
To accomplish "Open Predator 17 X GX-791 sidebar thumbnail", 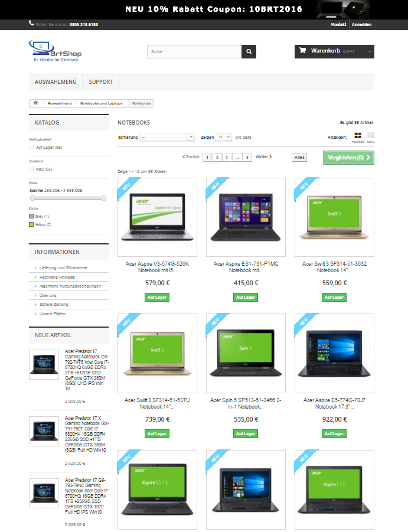I will point(44,431).
